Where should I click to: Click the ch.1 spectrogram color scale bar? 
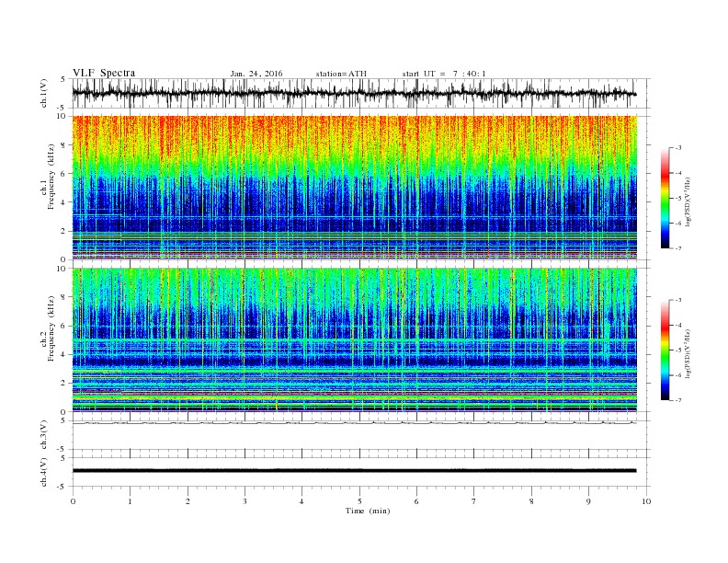click(665, 199)
